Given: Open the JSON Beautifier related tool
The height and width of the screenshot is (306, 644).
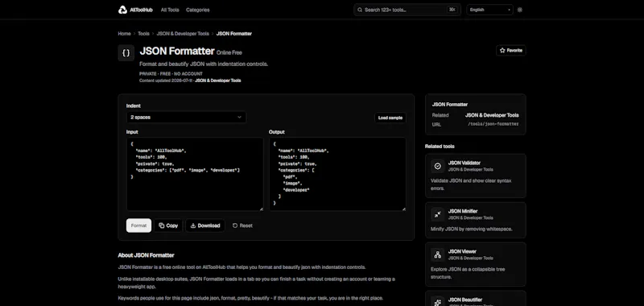Looking at the screenshot, I should 475,299.
